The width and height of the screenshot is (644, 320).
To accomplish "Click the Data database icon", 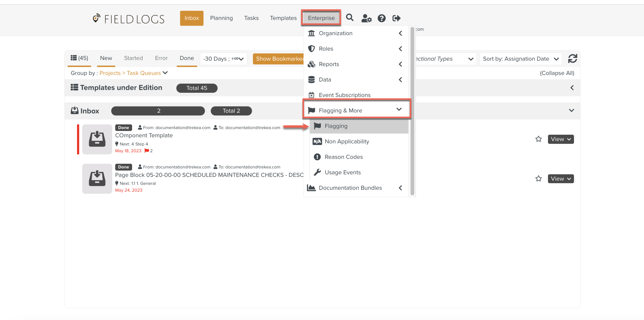I will click(x=311, y=80).
